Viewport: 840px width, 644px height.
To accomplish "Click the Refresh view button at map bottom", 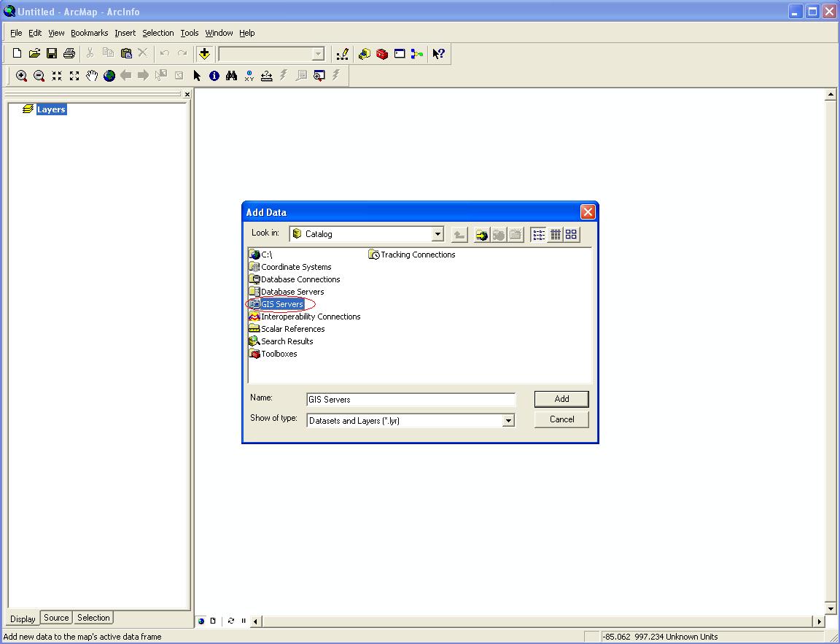I will (231, 621).
